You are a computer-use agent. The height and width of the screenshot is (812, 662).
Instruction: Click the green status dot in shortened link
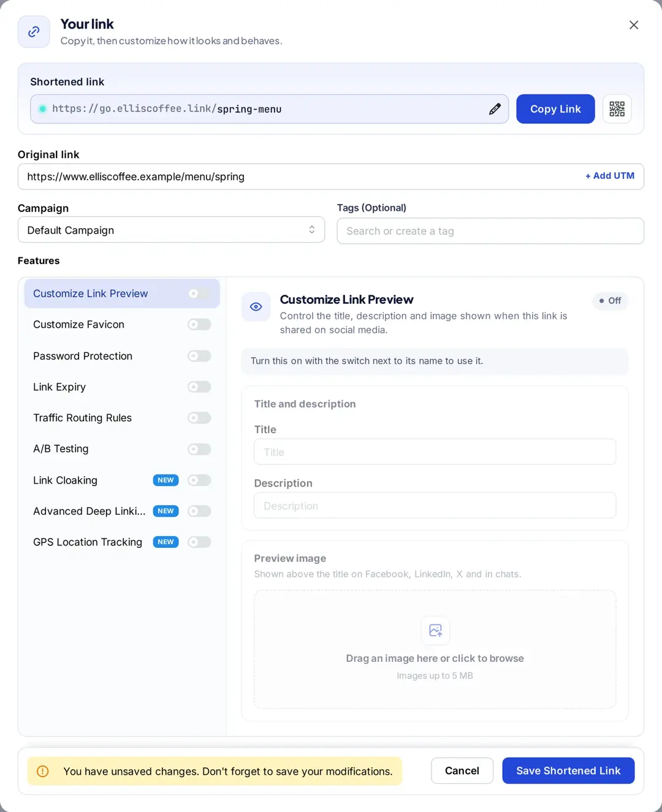coord(42,109)
